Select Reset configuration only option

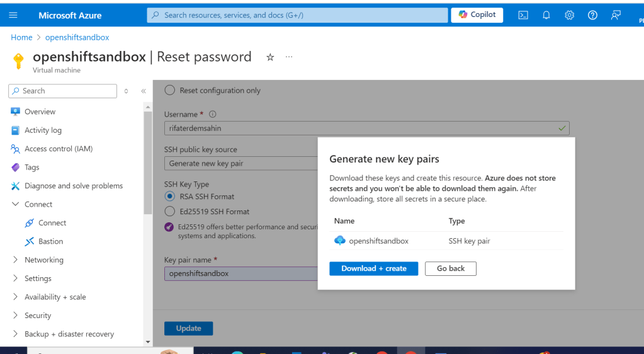pos(169,91)
